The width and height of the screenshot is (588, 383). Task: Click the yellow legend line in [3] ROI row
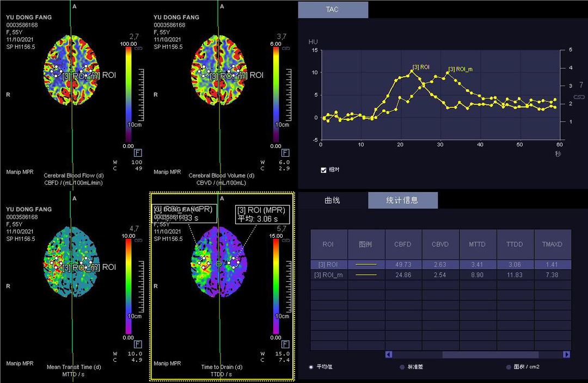click(366, 264)
